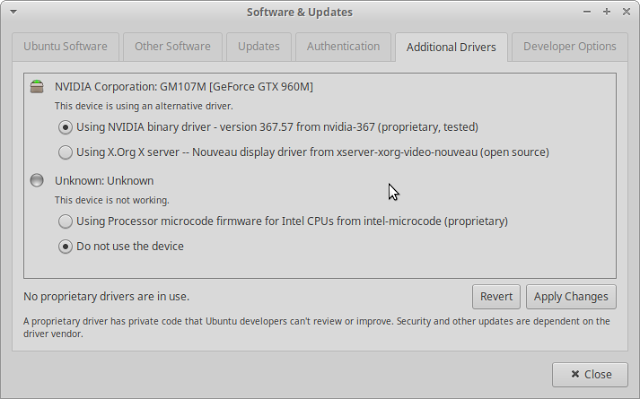640x399 pixels.
Task: Select NVIDIA binary driver version 367.57 option
Action: pos(65,127)
